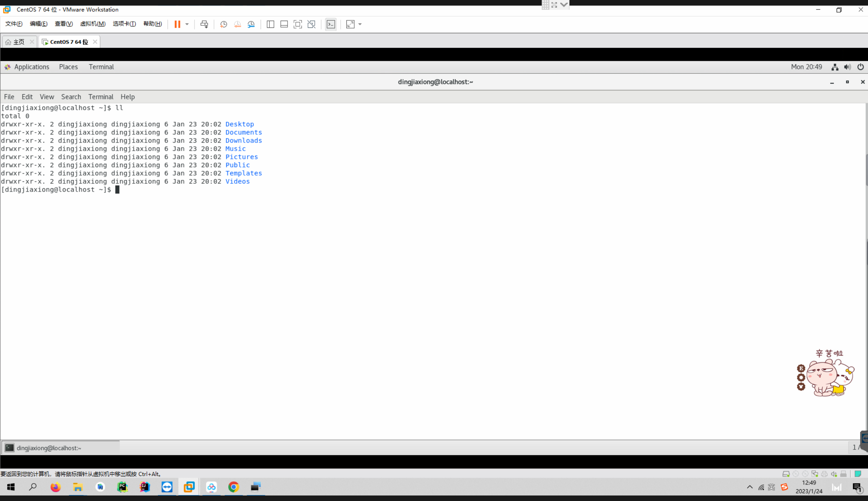Click the CentOS power icon in top bar
Viewport: 868px width, 501px height.
[x=860, y=67]
